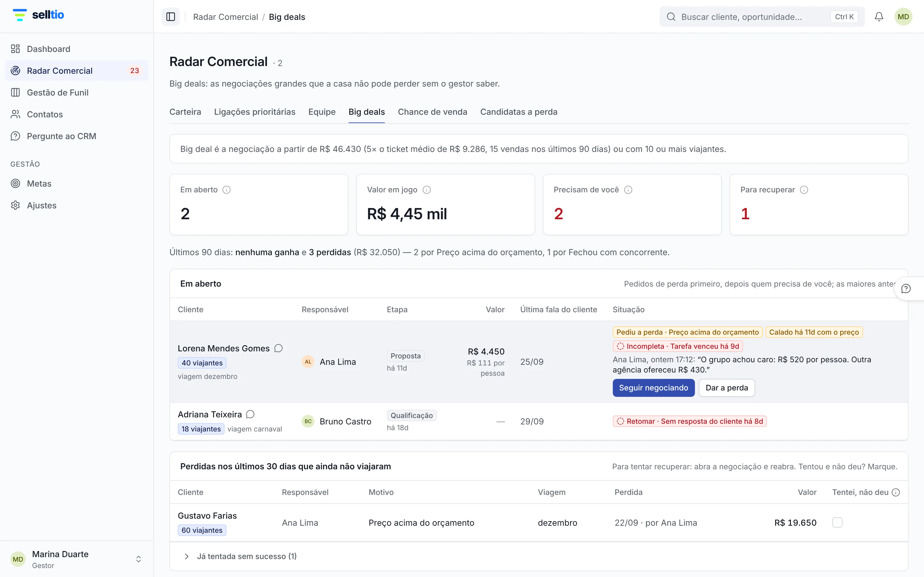Click info icon next to Em aberto
The width and height of the screenshot is (924, 577).
[227, 190]
